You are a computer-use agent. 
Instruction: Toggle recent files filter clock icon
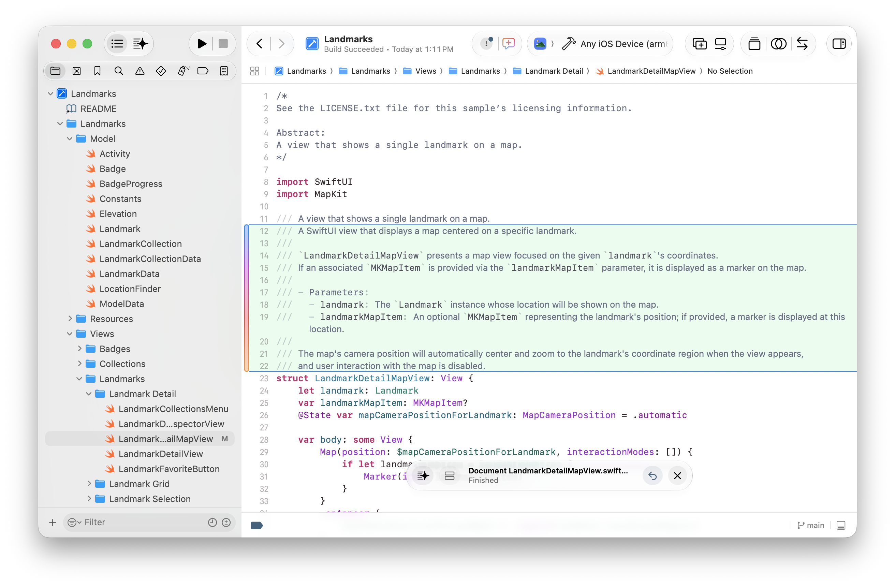tap(212, 523)
